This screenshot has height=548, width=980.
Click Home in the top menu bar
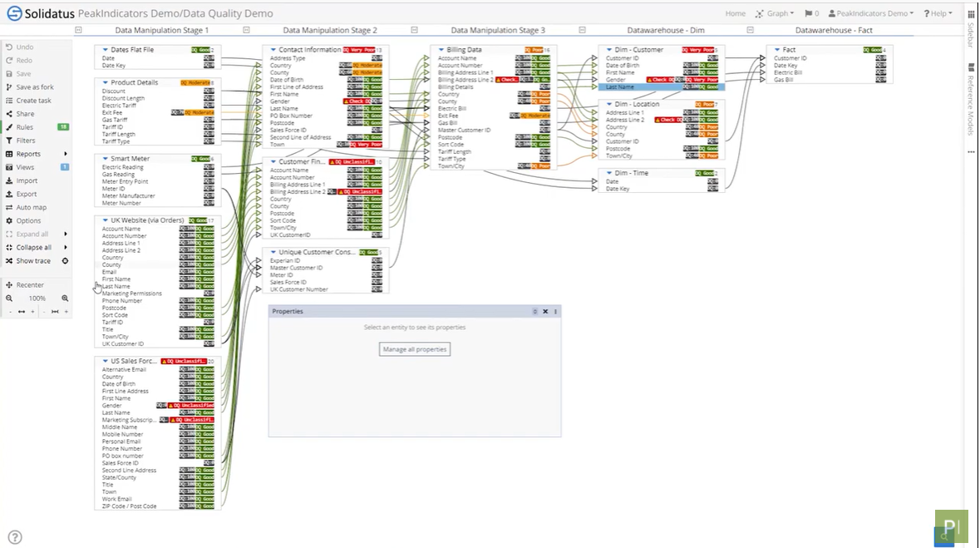pos(735,13)
